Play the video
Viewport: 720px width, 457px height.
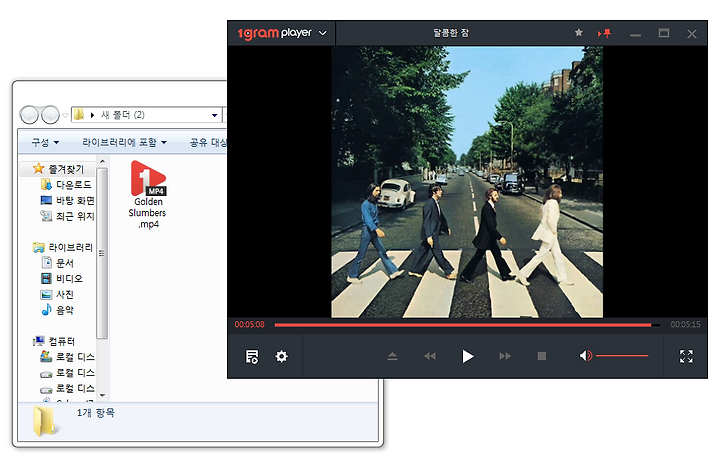[x=467, y=356]
